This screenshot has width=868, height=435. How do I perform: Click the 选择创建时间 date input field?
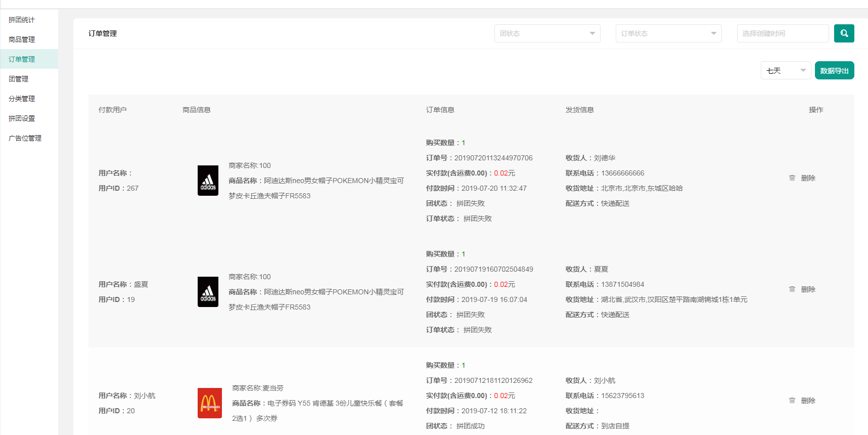(x=783, y=33)
